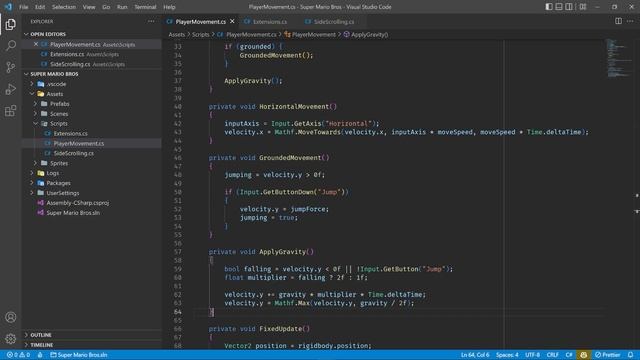This screenshot has width=640, height=360.
Task: Close the PlayerMovement.cs editor tab
Action: tap(232, 21)
